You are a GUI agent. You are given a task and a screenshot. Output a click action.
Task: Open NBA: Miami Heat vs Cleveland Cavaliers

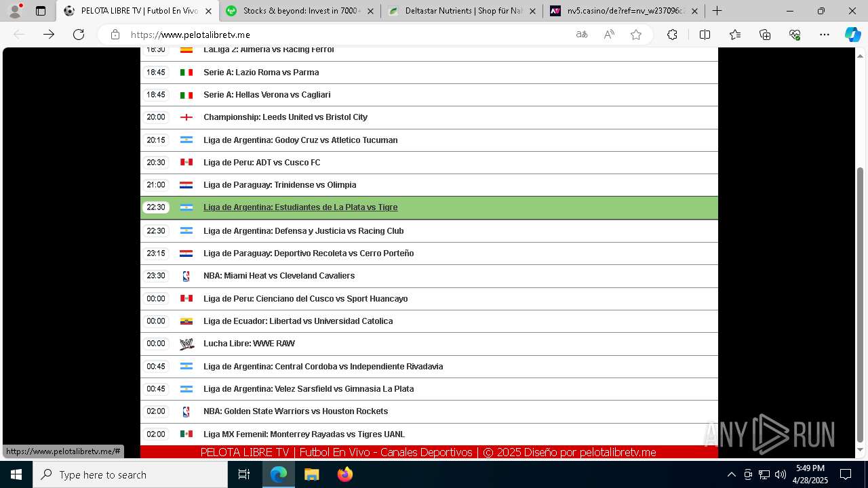[279, 276]
